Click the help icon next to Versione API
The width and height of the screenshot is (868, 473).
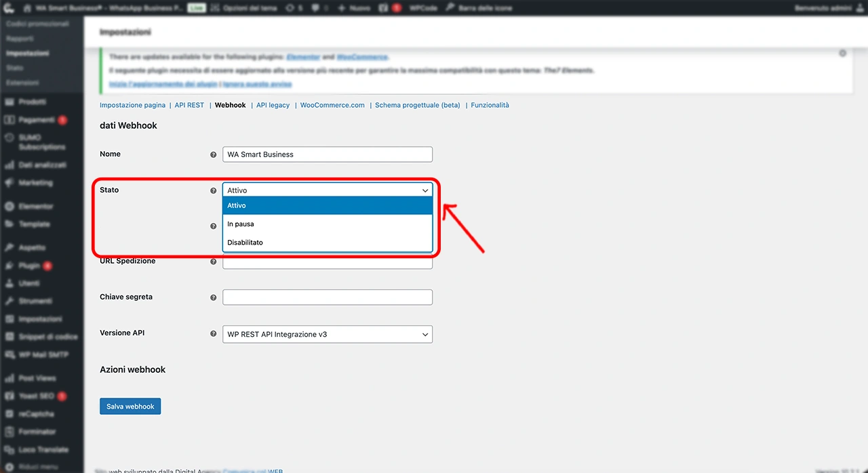click(x=214, y=333)
